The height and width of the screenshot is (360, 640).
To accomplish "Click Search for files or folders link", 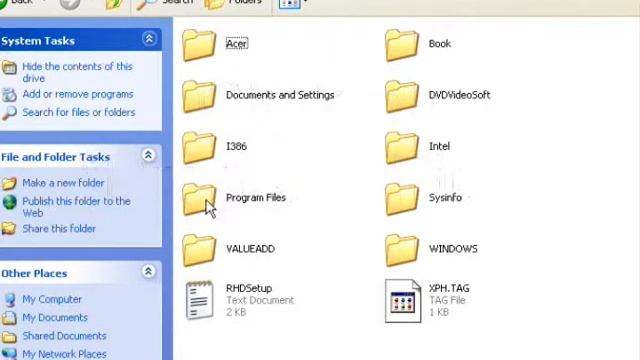I will tap(79, 112).
